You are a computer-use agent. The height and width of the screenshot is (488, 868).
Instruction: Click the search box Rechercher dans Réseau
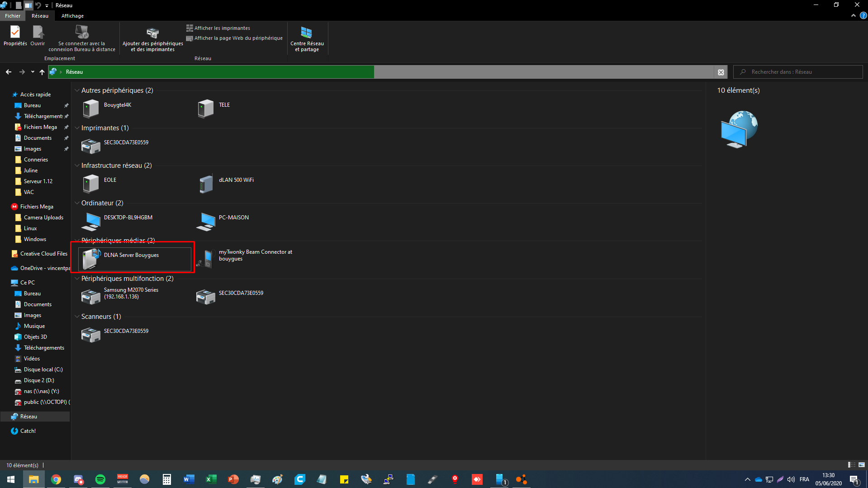[798, 72]
